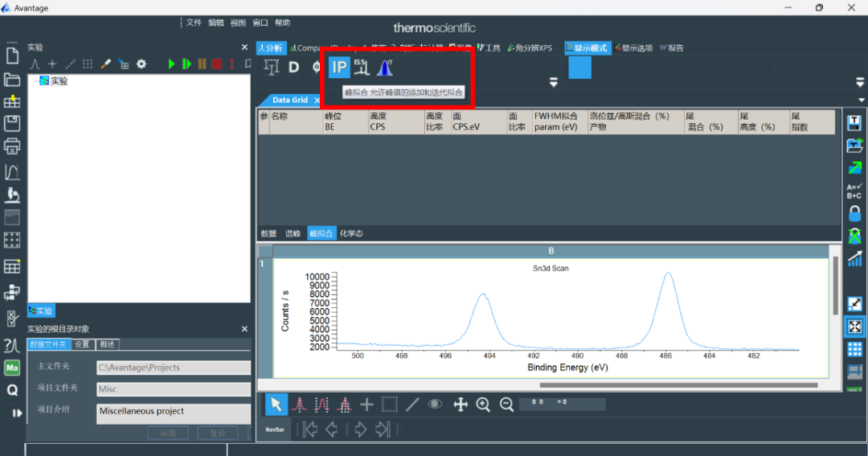Click the ISS tool icon in analysis toolbar
The height and width of the screenshot is (456, 868).
click(x=361, y=68)
